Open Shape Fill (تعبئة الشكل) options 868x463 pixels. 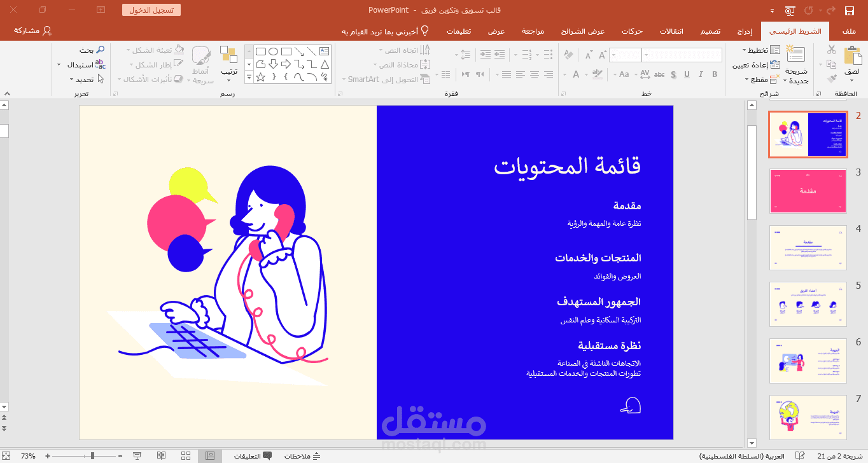[x=156, y=50]
